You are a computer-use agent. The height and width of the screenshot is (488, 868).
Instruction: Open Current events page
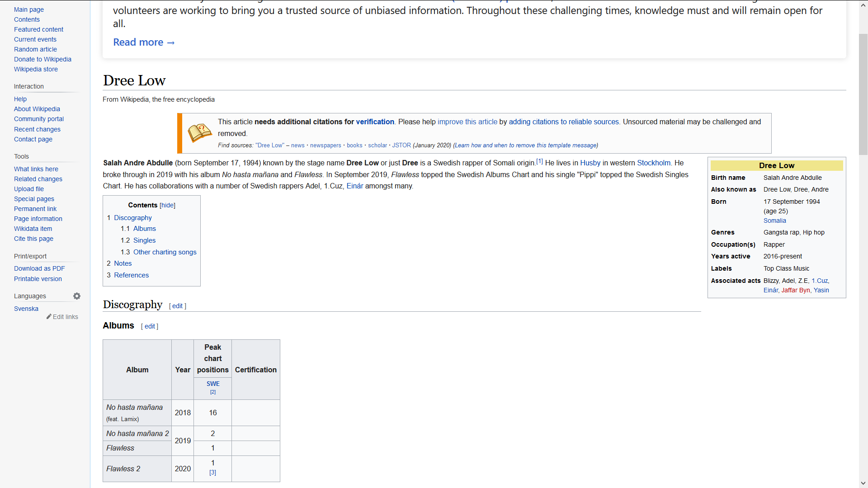[35, 39]
